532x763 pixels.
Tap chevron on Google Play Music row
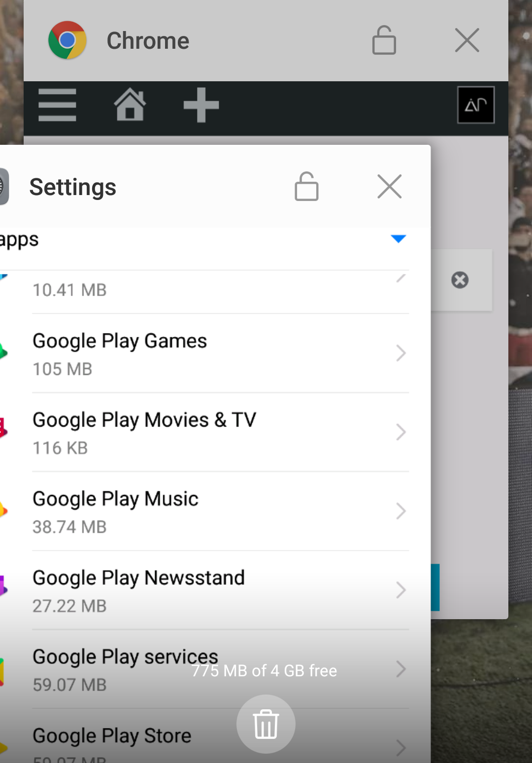coord(401,511)
